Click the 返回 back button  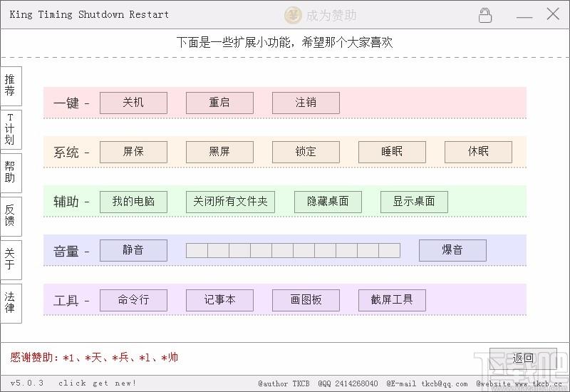pyautogui.click(x=523, y=359)
